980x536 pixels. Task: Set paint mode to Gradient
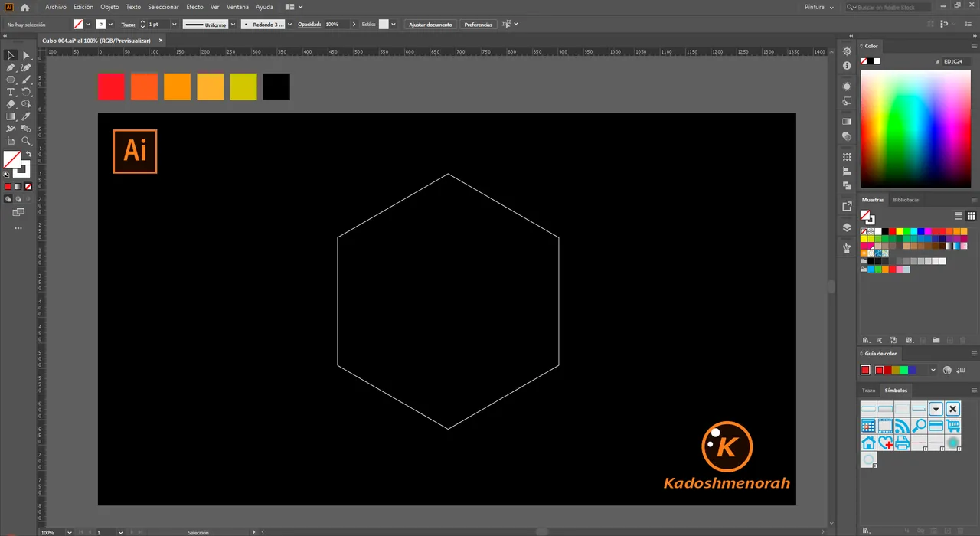click(x=18, y=187)
